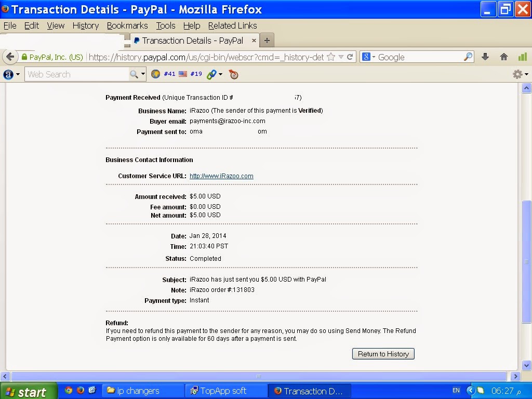
Task: Close the Transaction Details tab
Action: (x=254, y=41)
